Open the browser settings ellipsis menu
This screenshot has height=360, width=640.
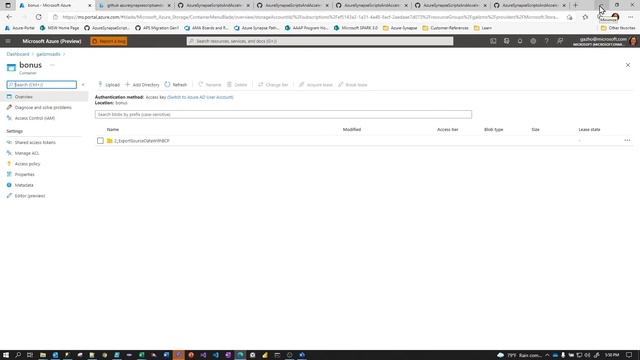631,17
